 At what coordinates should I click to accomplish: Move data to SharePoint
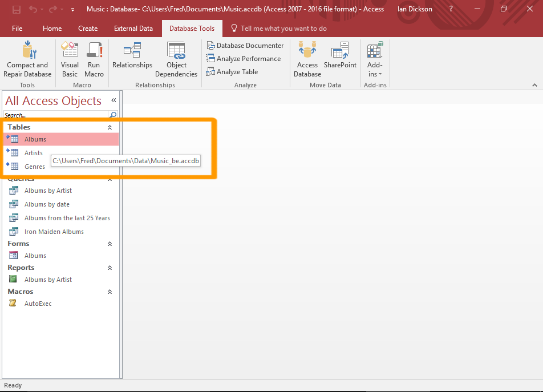click(x=340, y=55)
